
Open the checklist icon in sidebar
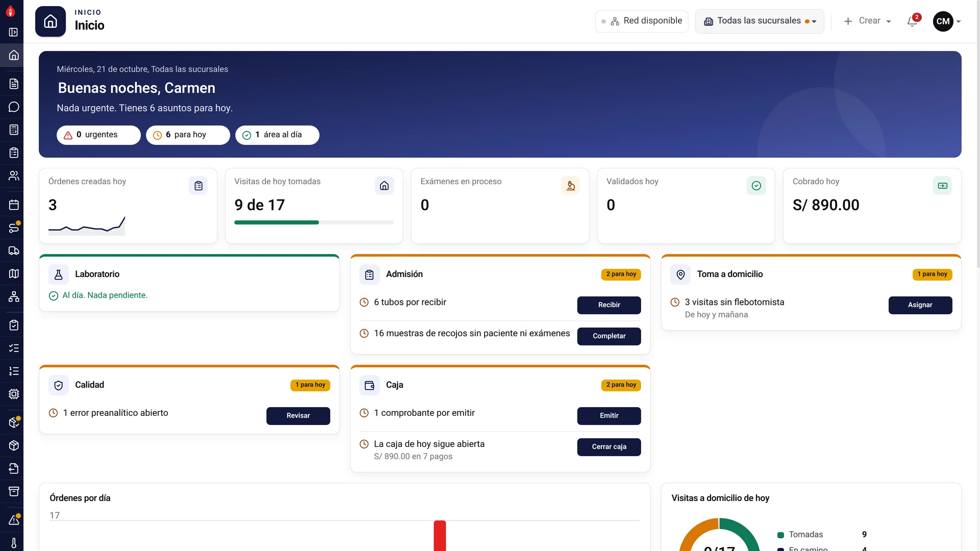14,348
